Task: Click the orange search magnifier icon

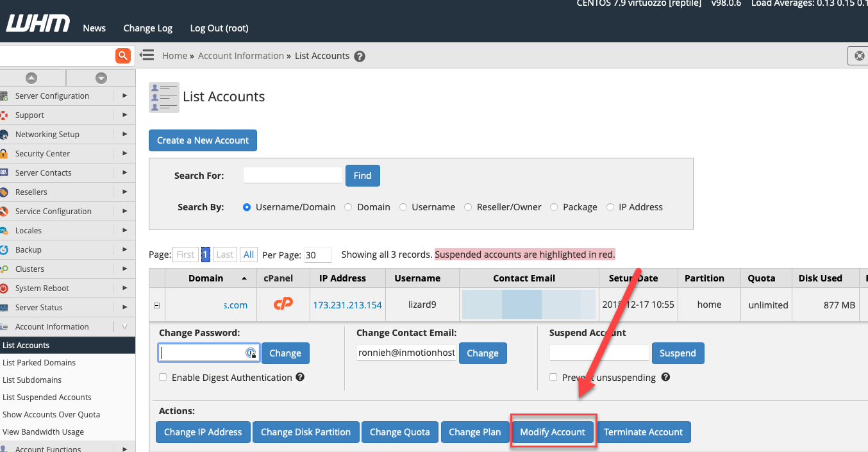Action: [x=122, y=56]
